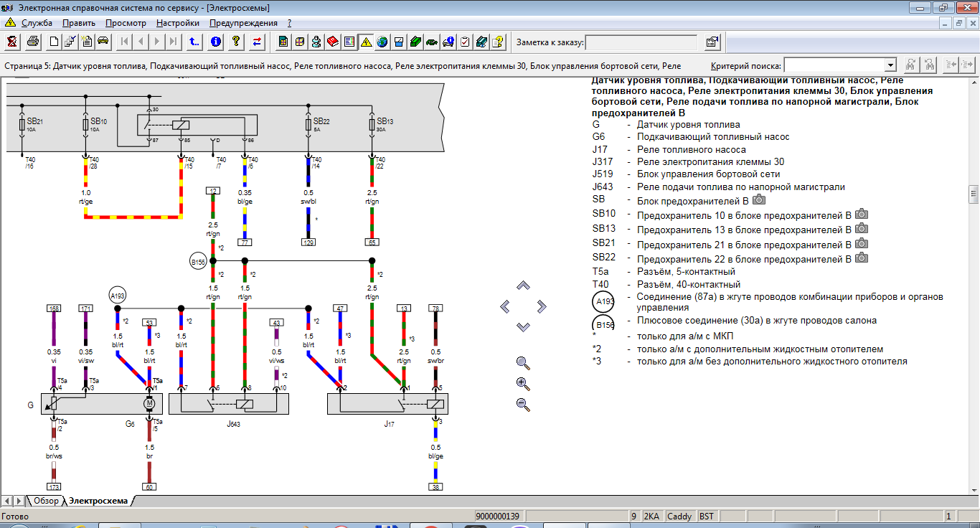This screenshot has width=980, height=528.
Task: Click the camera icon next to SB10
Action: pyautogui.click(x=862, y=214)
